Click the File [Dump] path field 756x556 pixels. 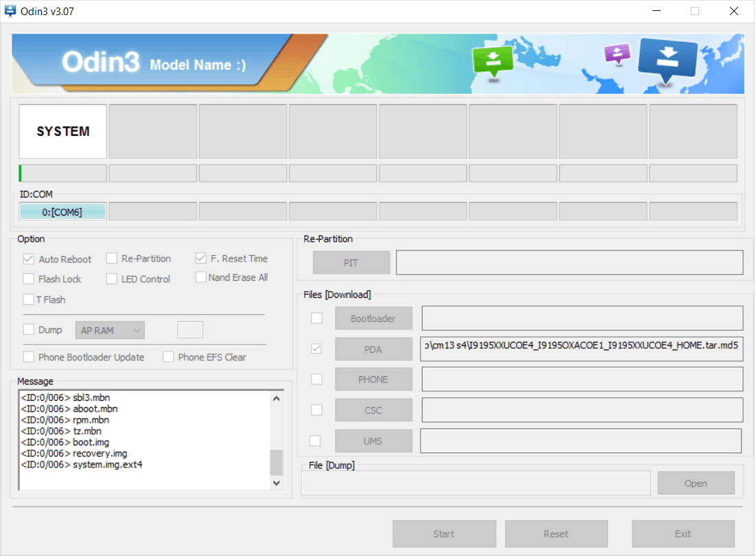point(476,483)
